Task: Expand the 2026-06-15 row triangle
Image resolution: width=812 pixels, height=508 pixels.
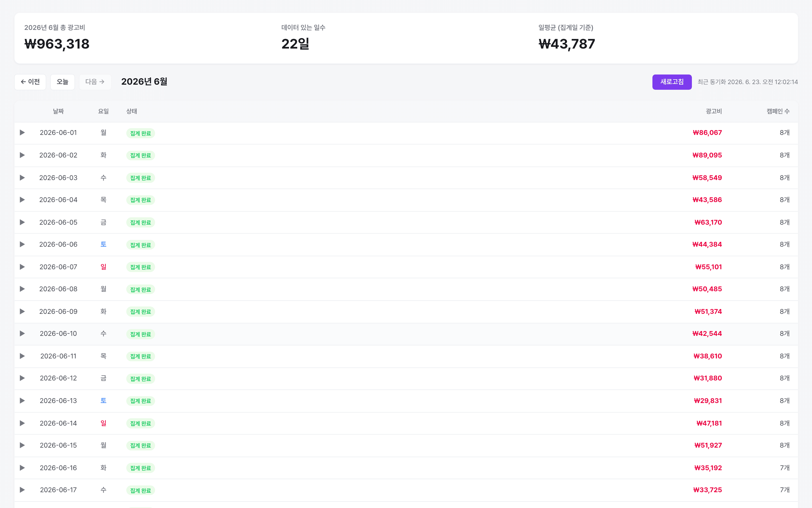Action: point(22,446)
